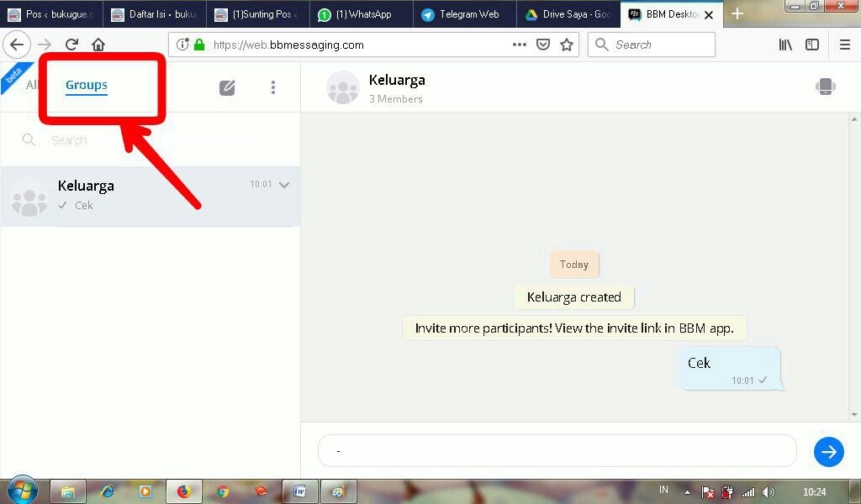Open File Explorer from the taskbar
This screenshot has height=504, width=861.
click(x=68, y=491)
